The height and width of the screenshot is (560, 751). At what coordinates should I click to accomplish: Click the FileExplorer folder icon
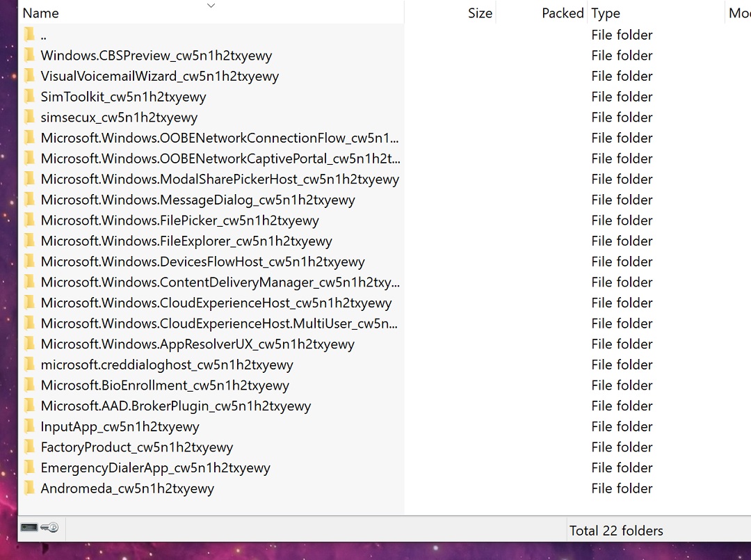(29, 241)
